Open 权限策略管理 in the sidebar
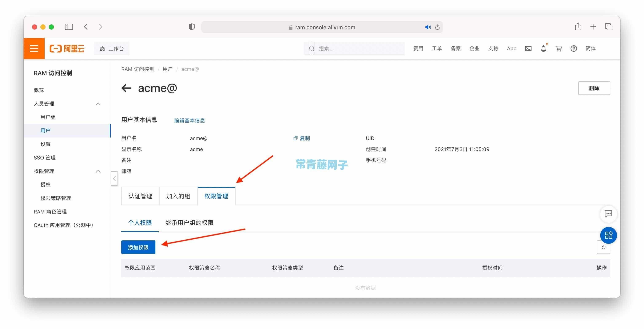This screenshot has width=644, height=329. [x=56, y=198]
